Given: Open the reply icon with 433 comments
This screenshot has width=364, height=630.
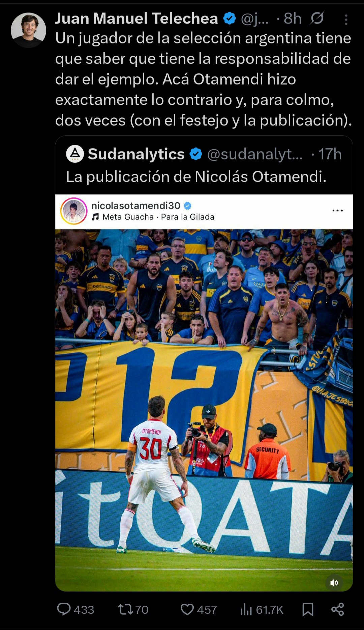Looking at the screenshot, I should (64, 609).
